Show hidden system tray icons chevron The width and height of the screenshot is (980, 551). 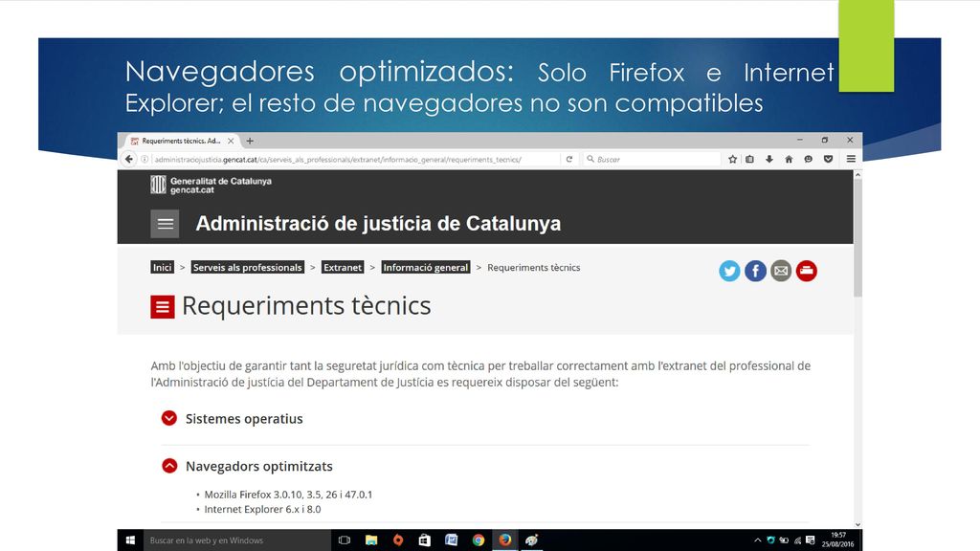pyautogui.click(x=758, y=540)
